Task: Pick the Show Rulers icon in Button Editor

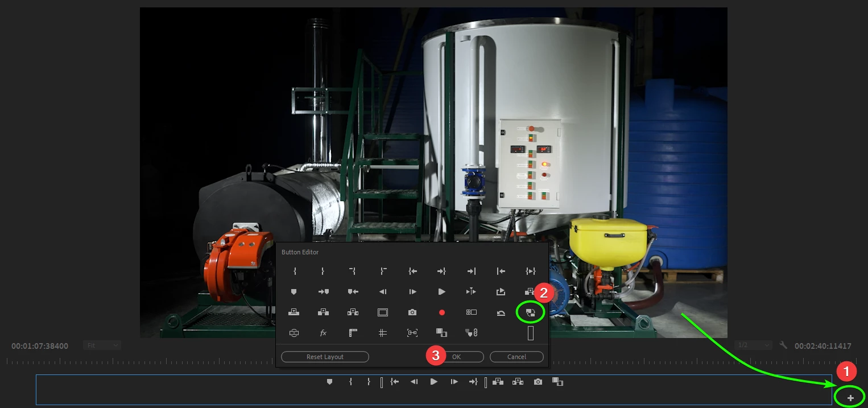Action: (353, 333)
